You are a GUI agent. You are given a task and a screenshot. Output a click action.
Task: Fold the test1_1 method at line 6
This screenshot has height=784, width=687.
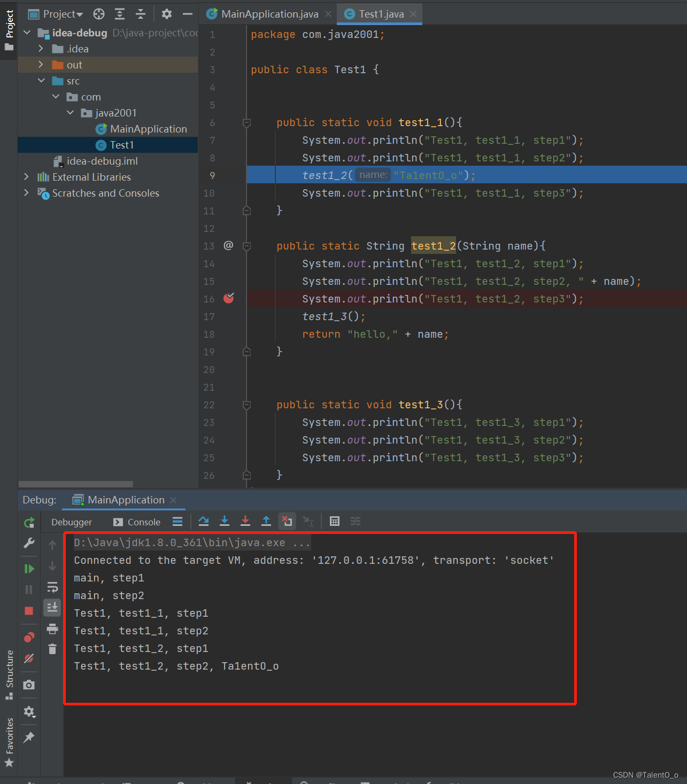pos(247,122)
